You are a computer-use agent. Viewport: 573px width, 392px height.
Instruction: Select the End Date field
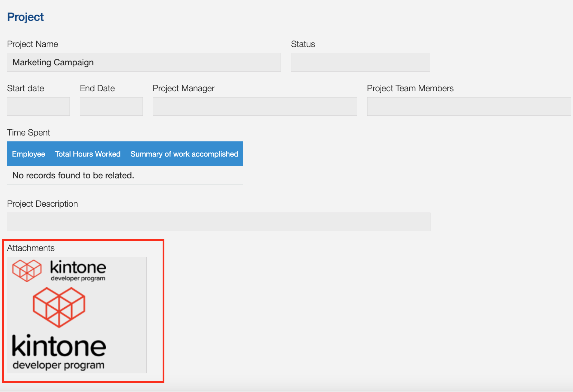(x=111, y=106)
